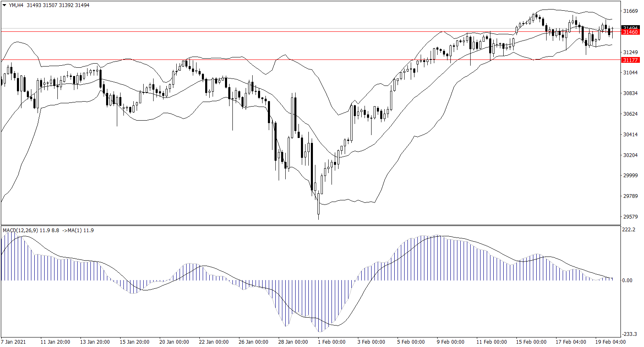
Task: Select the 15 Jan 20:00 time marker
Action: (134, 342)
